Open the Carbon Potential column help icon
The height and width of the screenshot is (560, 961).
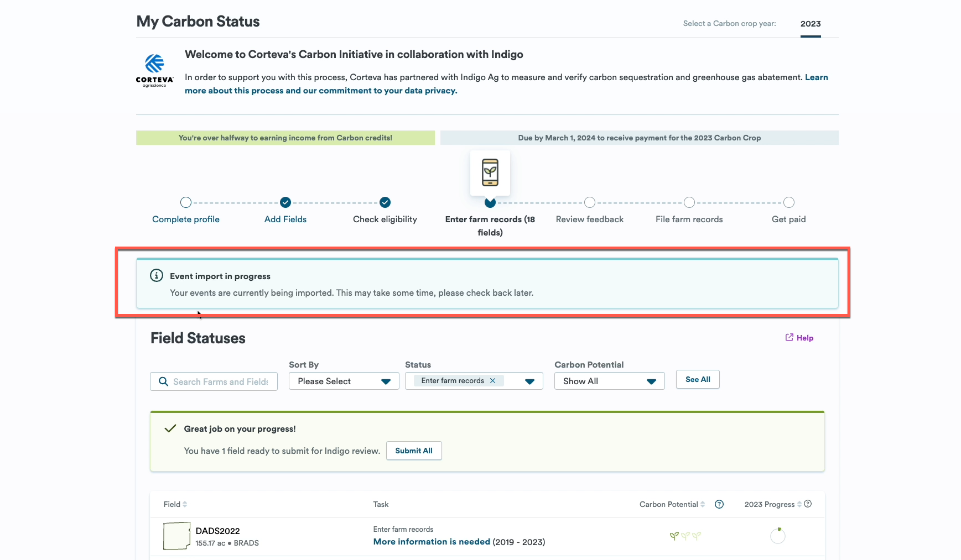[x=719, y=504]
